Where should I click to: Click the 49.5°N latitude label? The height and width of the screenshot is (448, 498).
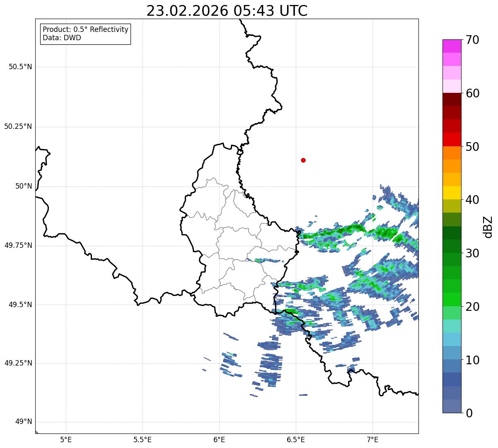[x=20, y=305]
